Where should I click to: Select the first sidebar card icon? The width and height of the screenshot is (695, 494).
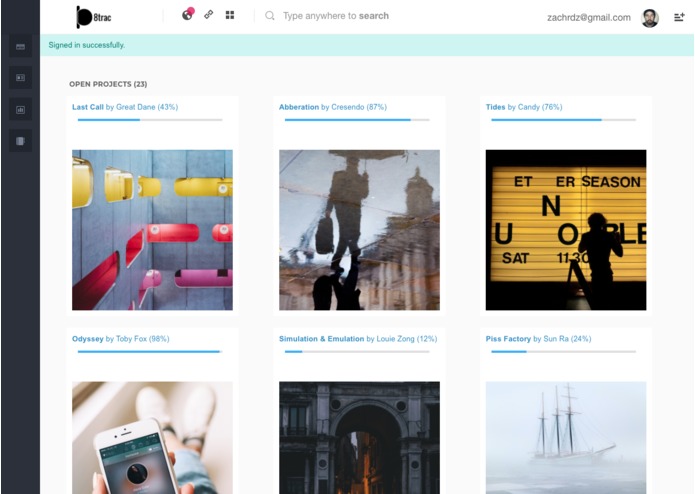coord(20,46)
